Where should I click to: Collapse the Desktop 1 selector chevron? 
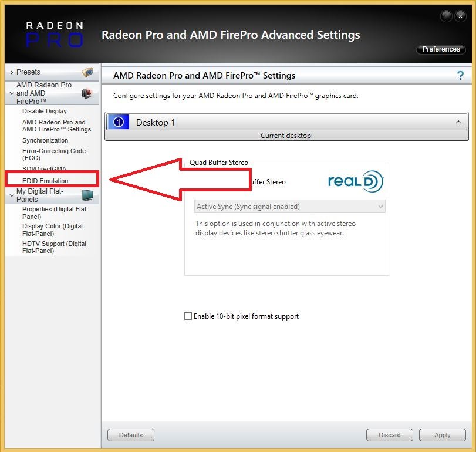pos(458,122)
